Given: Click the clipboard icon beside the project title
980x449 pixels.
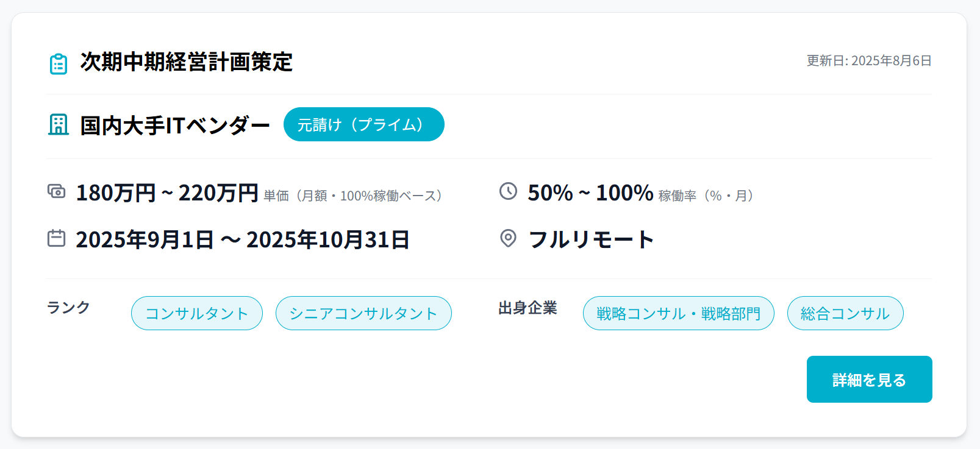Looking at the screenshot, I should click(59, 63).
